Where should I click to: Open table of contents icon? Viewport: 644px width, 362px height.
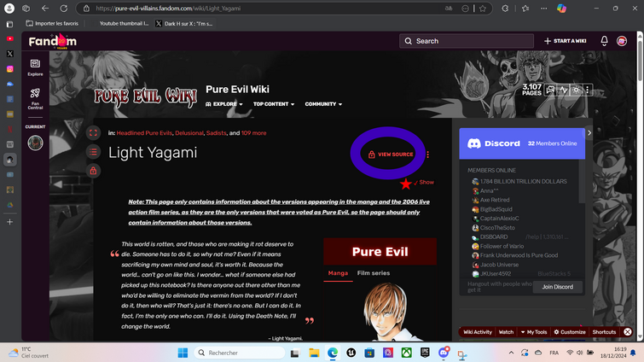93,152
